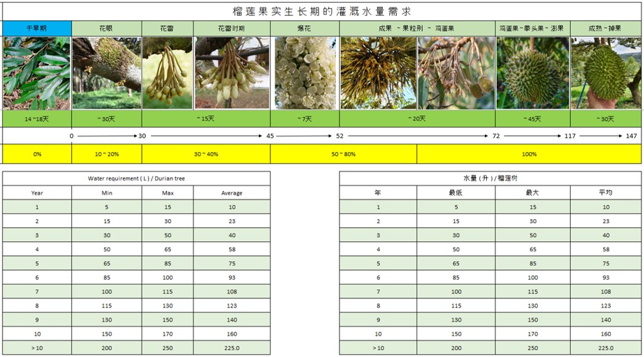This screenshot has width=644, height=357.
Task: Click the 'Average' column header
Action: point(232,193)
